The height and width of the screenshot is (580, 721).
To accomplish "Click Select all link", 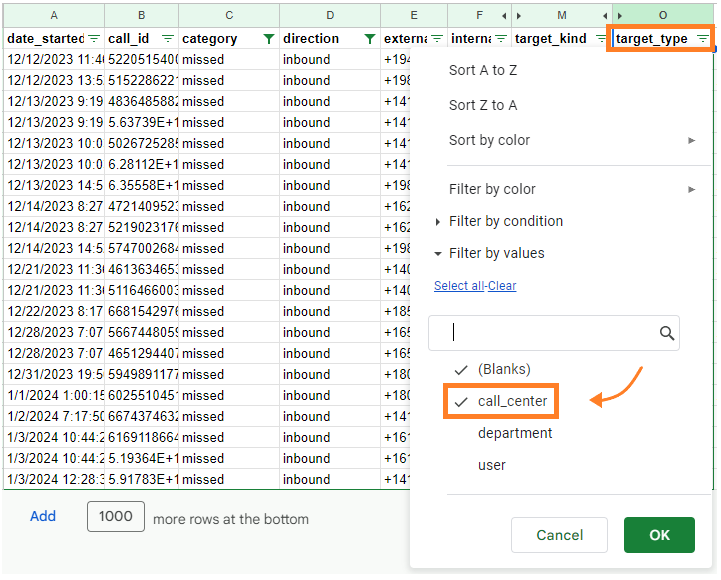I will pyautogui.click(x=459, y=286).
